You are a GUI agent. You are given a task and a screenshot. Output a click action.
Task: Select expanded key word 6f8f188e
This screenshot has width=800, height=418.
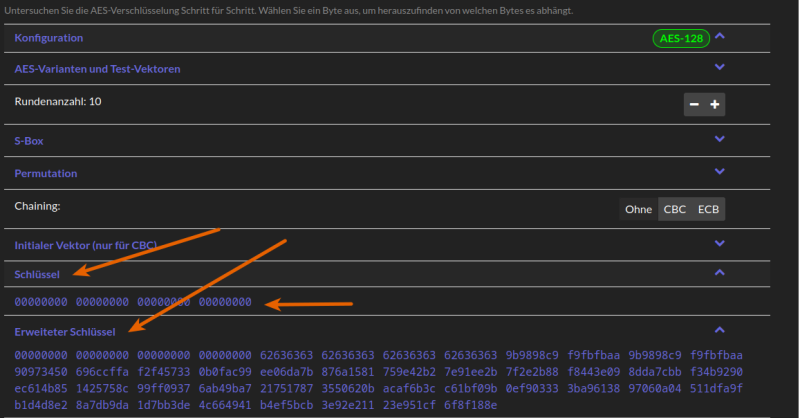point(470,405)
